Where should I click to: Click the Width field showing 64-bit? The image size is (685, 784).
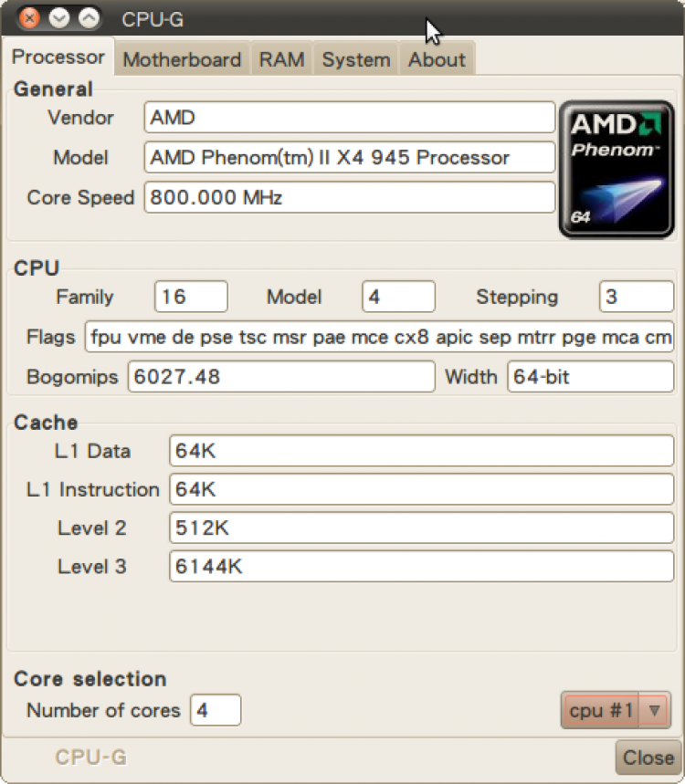click(x=590, y=377)
